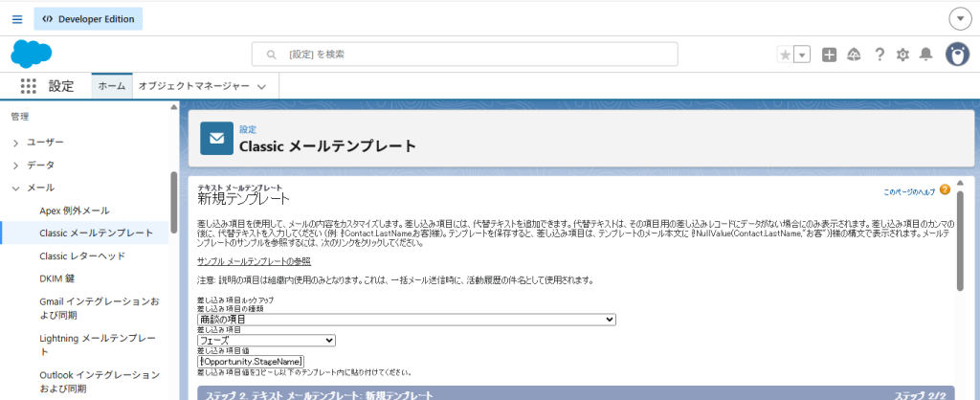Open the help question mark icon
980x400 pixels.
coord(880,55)
